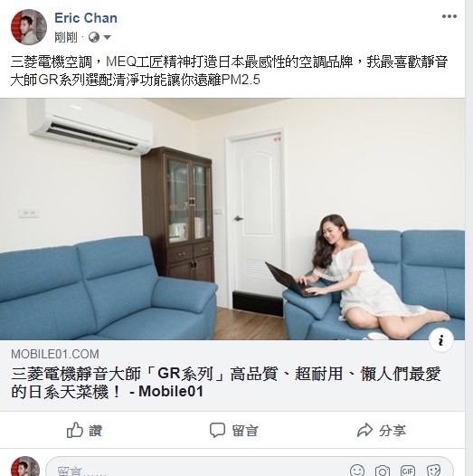
Task: Open the sticker picker icon
Action: (433, 471)
